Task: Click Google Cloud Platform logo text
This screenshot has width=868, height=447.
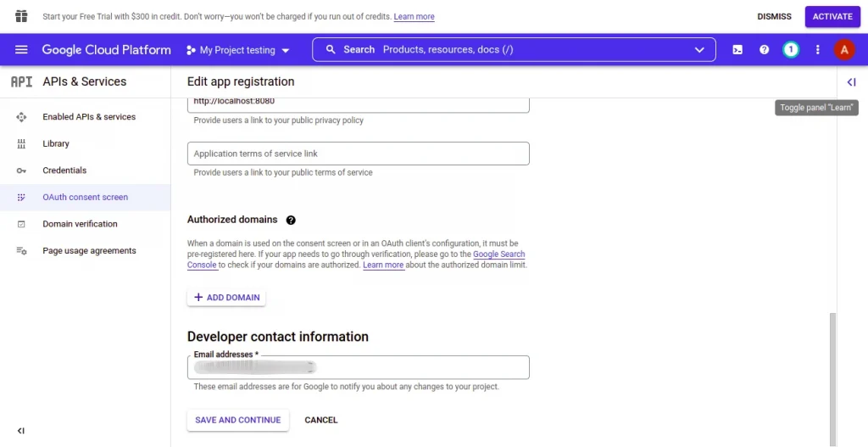Action: 106,50
